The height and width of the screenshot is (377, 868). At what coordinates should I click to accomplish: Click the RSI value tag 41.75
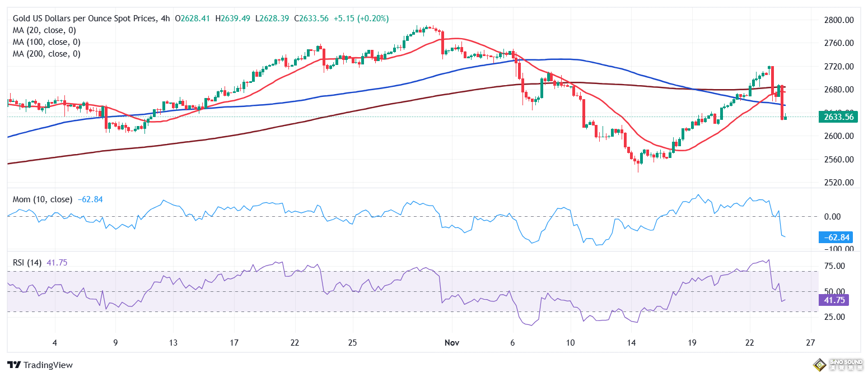tap(834, 300)
